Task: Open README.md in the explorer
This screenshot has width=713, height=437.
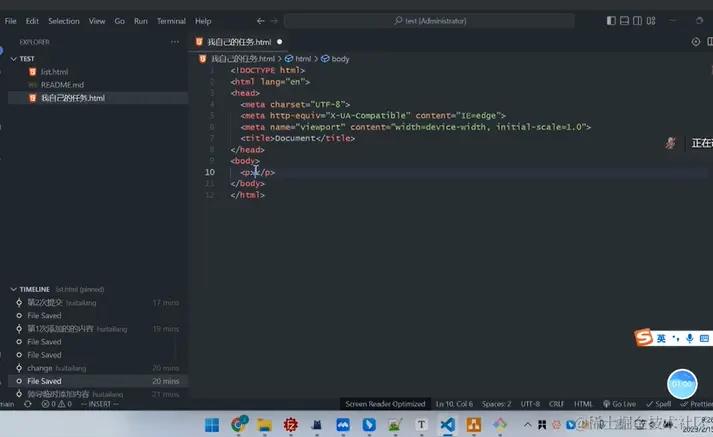Action: (x=62, y=85)
